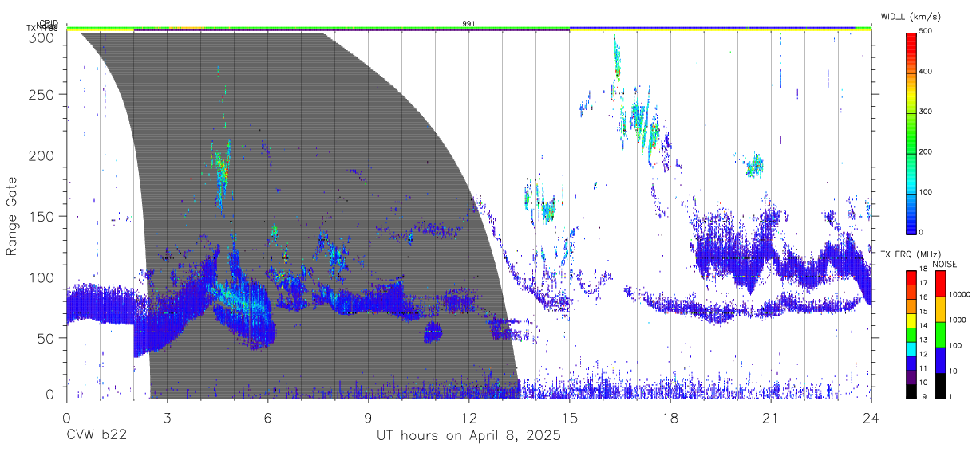Click the NOISE legend value '1000'
This screenshot has height=452, width=980.
pos(956,320)
